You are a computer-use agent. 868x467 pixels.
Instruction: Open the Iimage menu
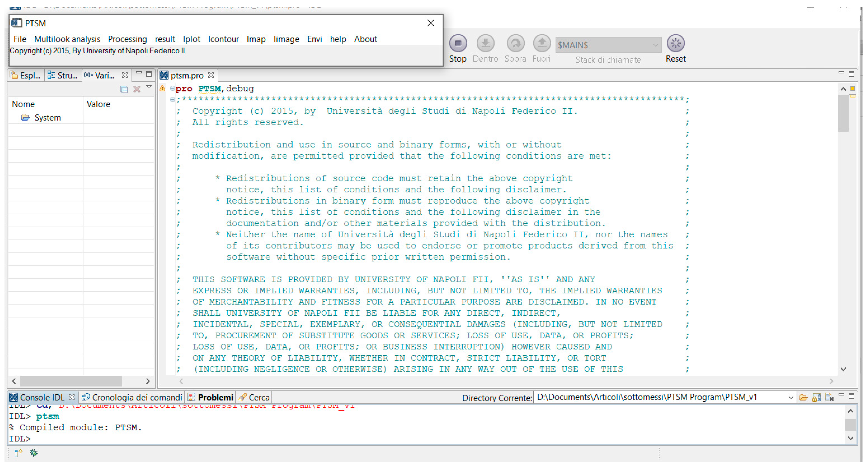click(286, 39)
